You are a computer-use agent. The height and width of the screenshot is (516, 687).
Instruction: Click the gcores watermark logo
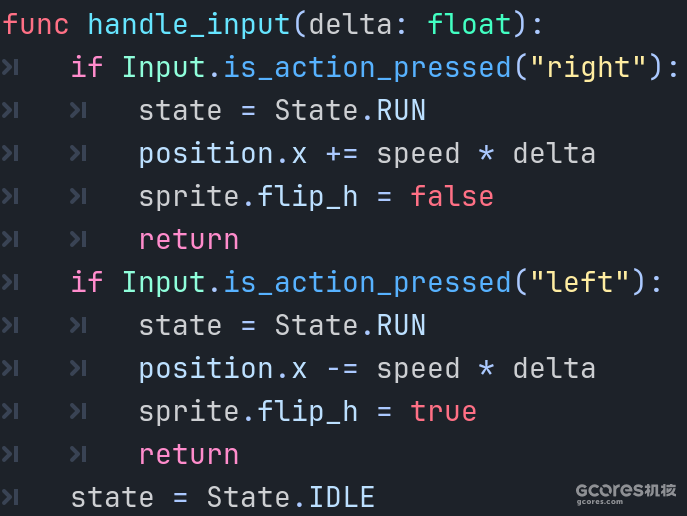click(x=626, y=494)
